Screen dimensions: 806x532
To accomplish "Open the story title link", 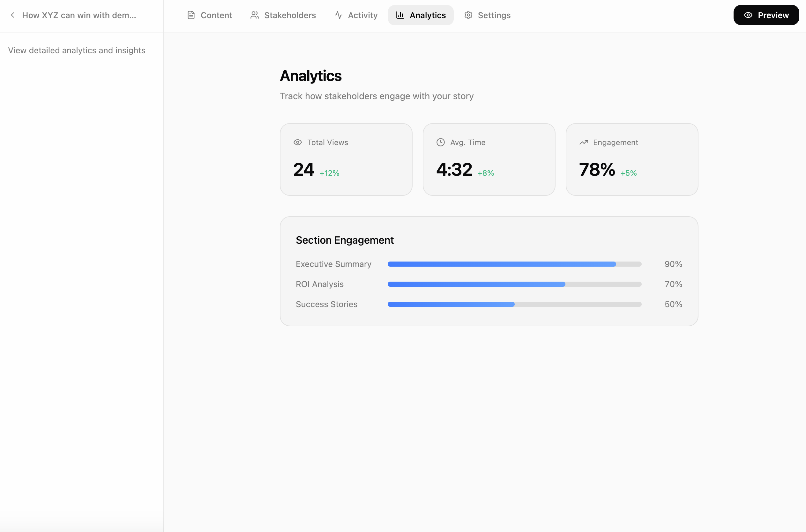I will point(79,15).
